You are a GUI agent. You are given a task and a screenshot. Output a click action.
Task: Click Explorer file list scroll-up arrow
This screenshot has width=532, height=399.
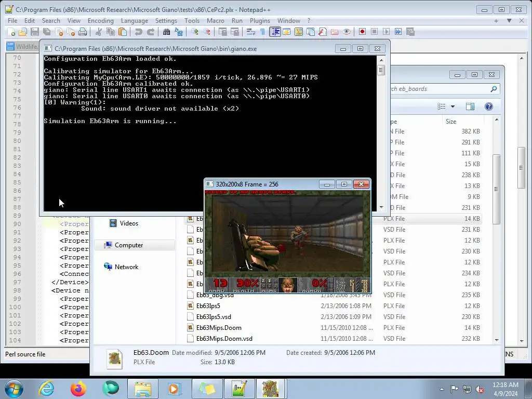pyautogui.click(x=497, y=119)
